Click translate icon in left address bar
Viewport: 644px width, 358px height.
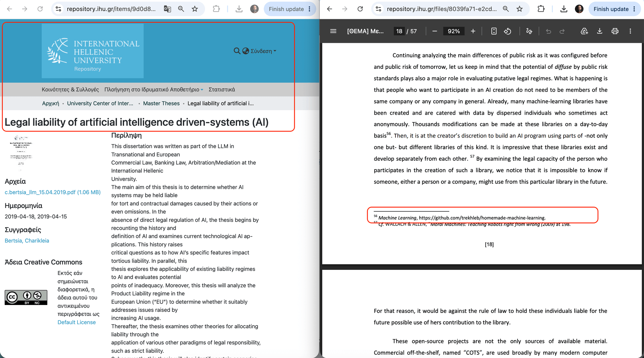point(167,9)
